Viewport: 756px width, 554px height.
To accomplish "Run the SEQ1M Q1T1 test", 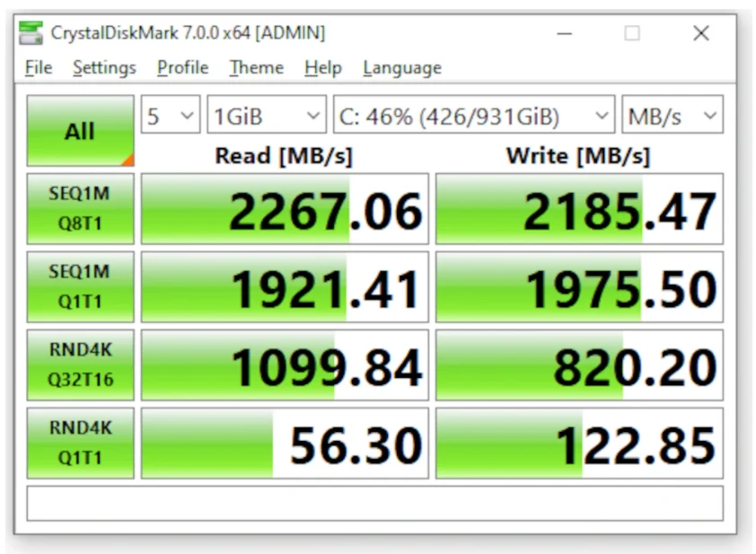I will coord(81,286).
